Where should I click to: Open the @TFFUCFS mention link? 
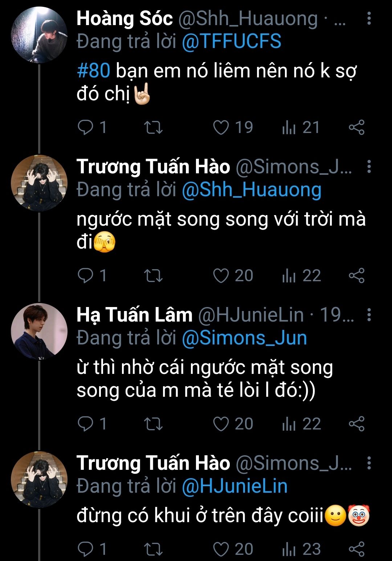click(231, 41)
